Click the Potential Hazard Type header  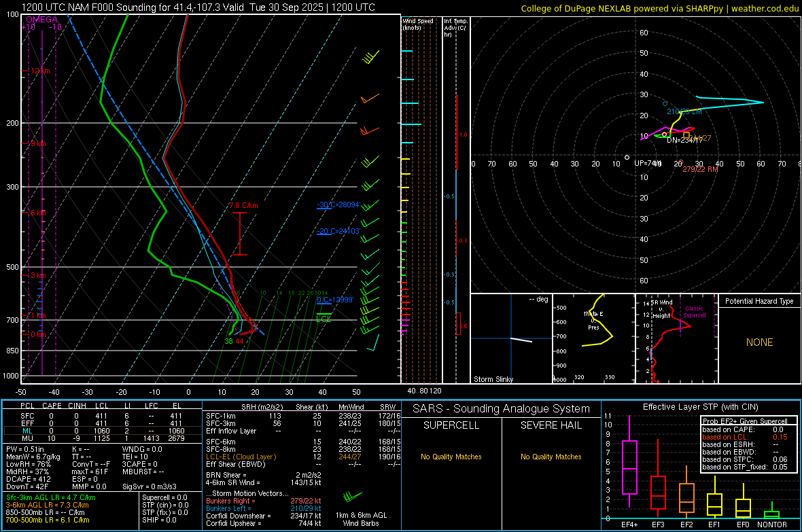click(x=759, y=301)
